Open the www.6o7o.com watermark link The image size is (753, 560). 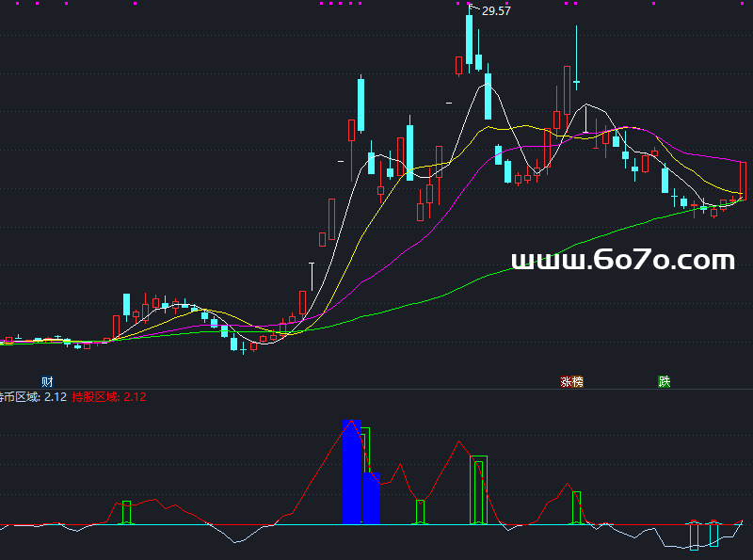(x=622, y=261)
